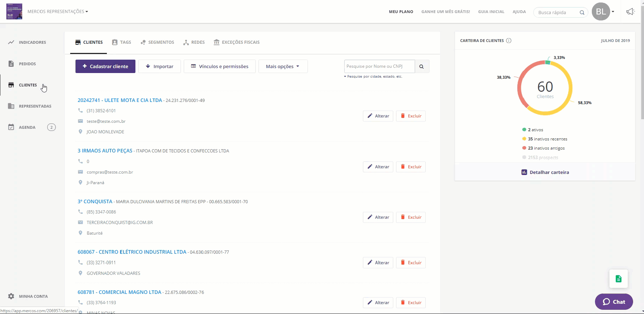Click the Cadastrar cliente button
Image resolution: width=644 pixels, height=314 pixels.
105,66
